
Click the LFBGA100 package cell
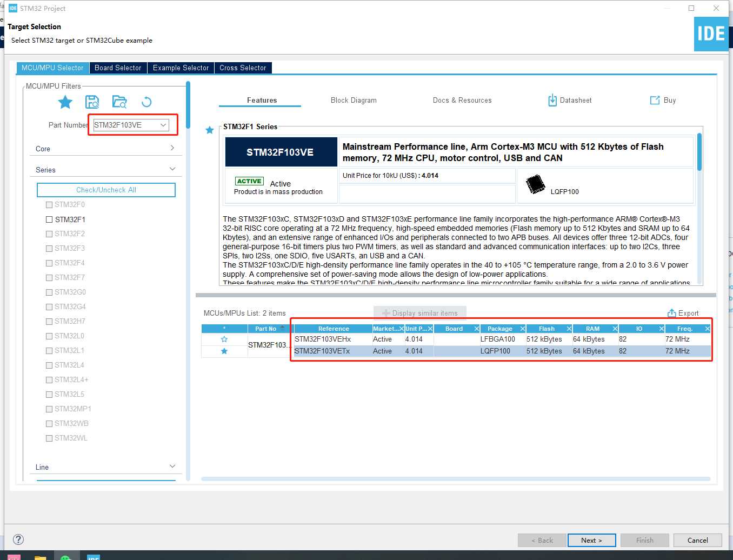[x=502, y=339]
